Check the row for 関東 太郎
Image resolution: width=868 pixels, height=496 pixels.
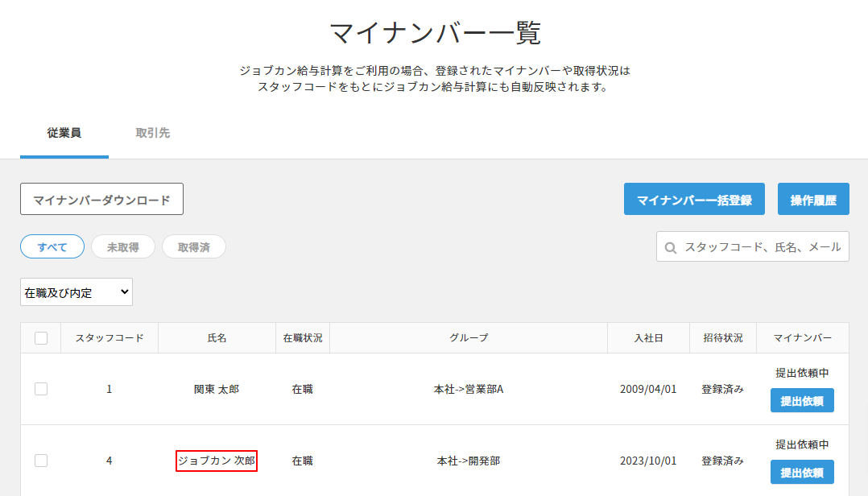(x=41, y=389)
